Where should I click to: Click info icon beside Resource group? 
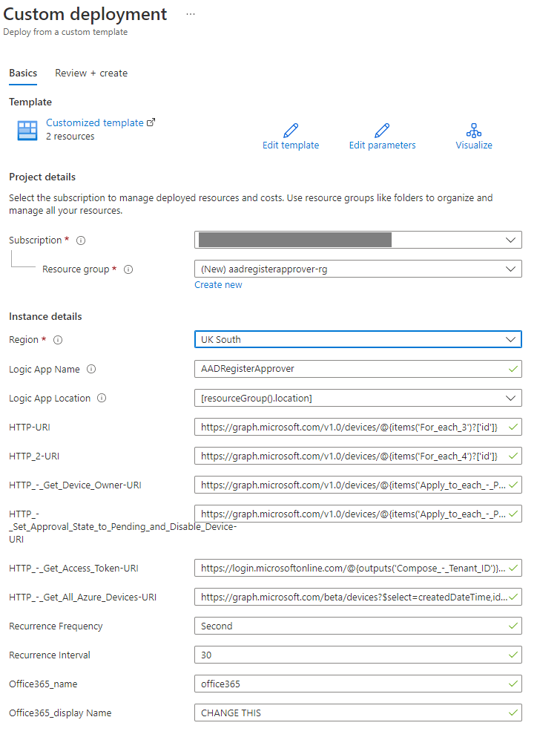128,269
